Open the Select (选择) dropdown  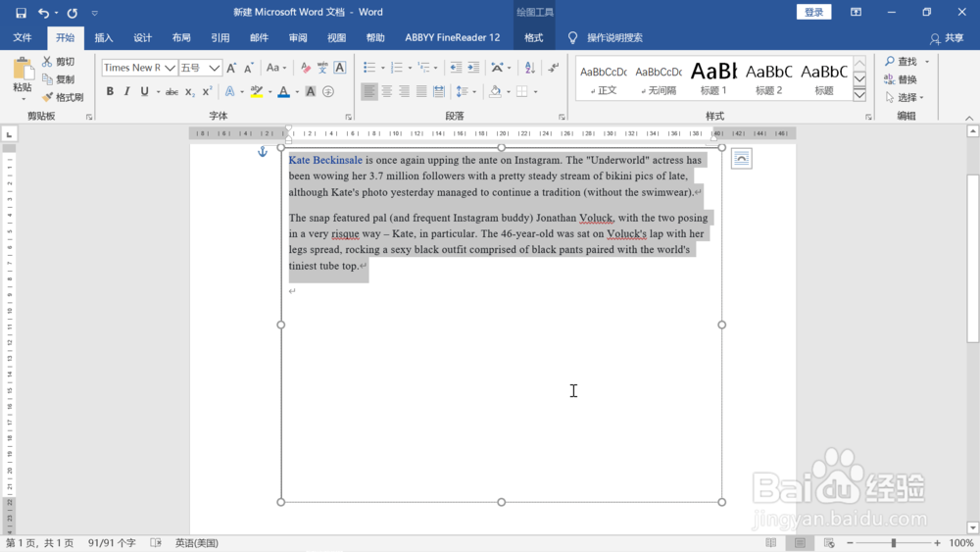pos(905,97)
